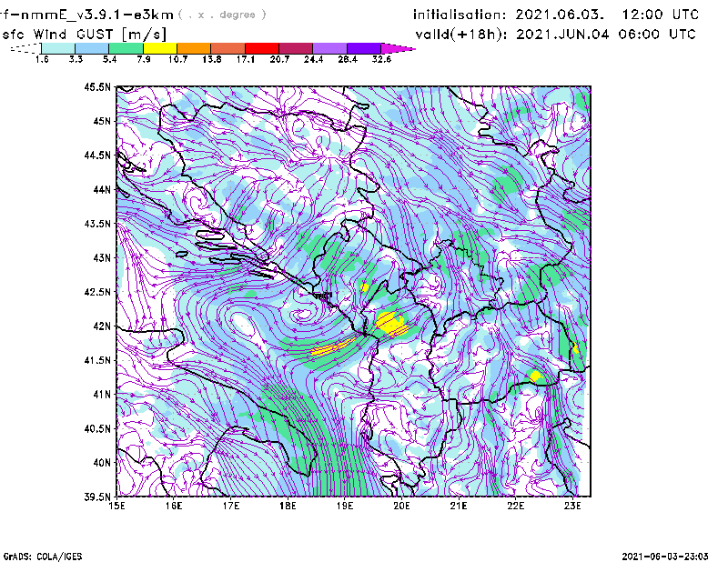Image resolution: width=728 pixels, height=562 pixels.
Task: Click the legend value 17.1
Action: click(245, 59)
